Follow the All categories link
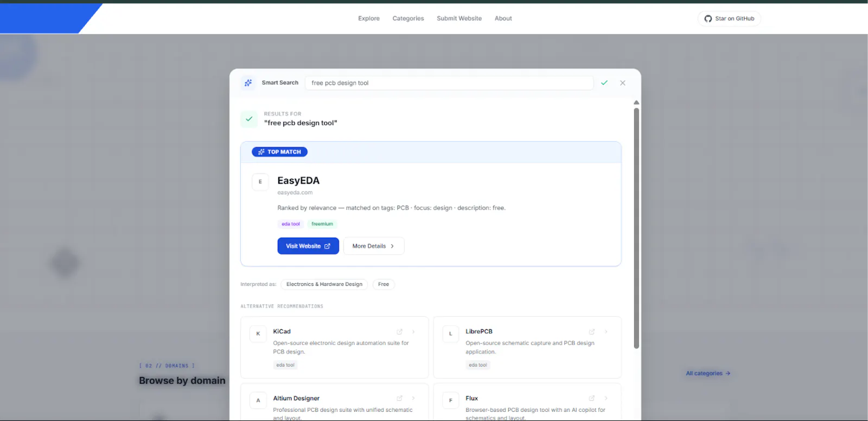The width and height of the screenshot is (868, 421). pyautogui.click(x=708, y=373)
